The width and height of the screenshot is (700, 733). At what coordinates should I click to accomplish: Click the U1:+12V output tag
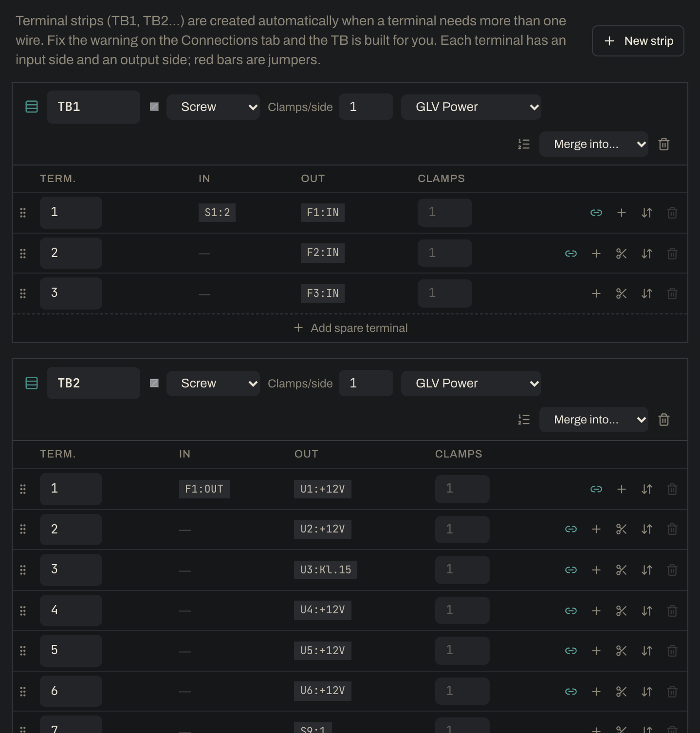pos(323,489)
